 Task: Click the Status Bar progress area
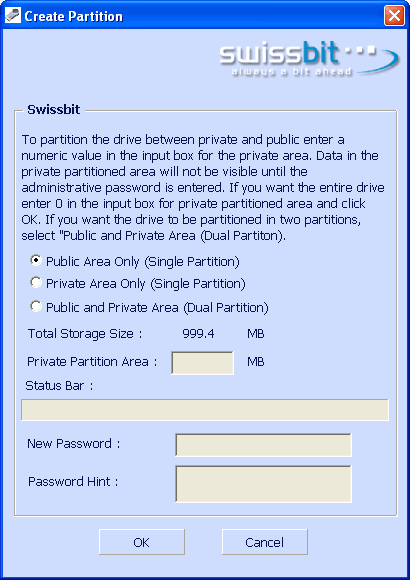tap(205, 410)
